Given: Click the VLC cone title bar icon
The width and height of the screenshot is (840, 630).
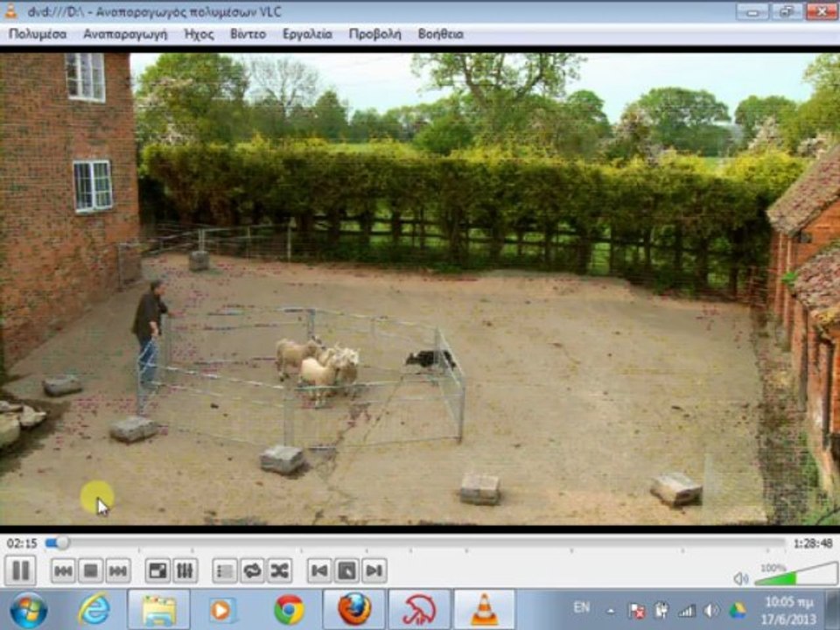Looking at the screenshot, I should click(x=10, y=10).
